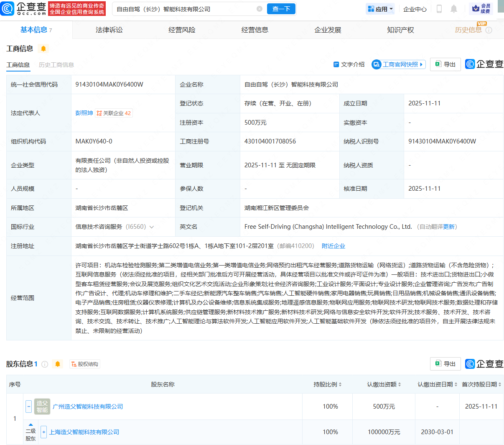Open the 应用 dropdown menu
504x445 pixels.
[380, 9]
